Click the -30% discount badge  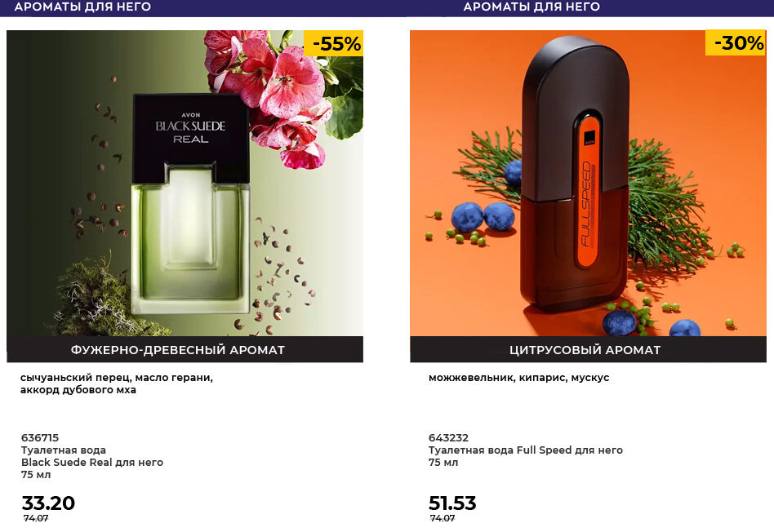click(737, 43)
